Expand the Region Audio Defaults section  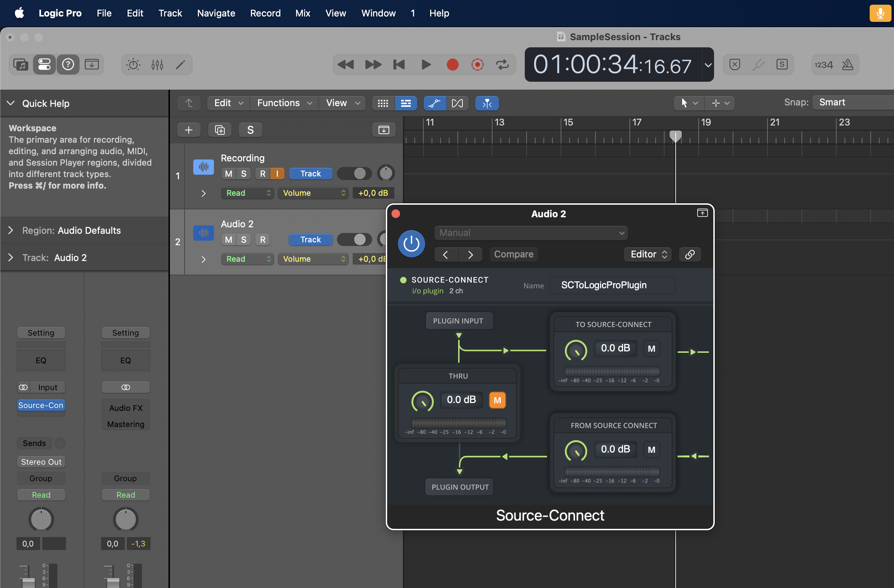coord(10,230)
